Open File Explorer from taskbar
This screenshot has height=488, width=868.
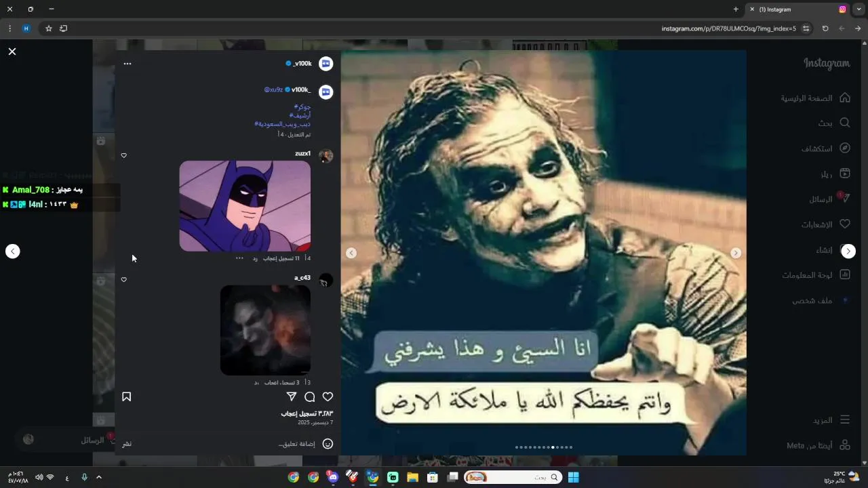point(412,477)
